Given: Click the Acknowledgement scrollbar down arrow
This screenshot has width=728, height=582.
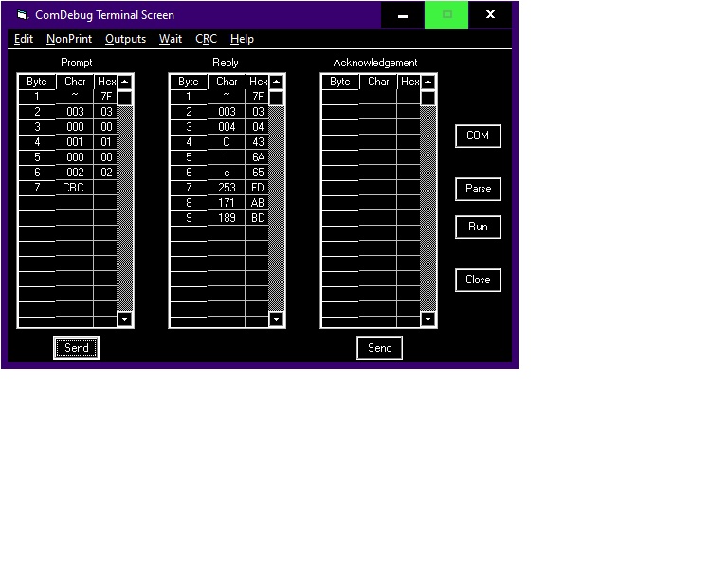Looking at the screenshot, I should click(428, 318).
